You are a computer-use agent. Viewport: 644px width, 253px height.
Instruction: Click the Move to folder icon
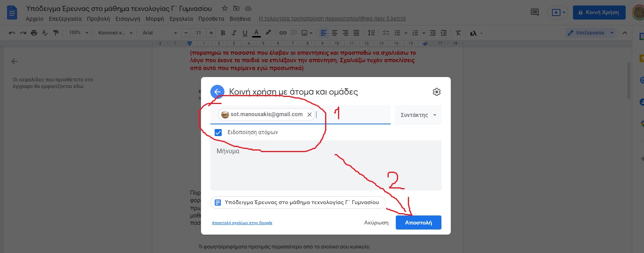pos(236,8)
